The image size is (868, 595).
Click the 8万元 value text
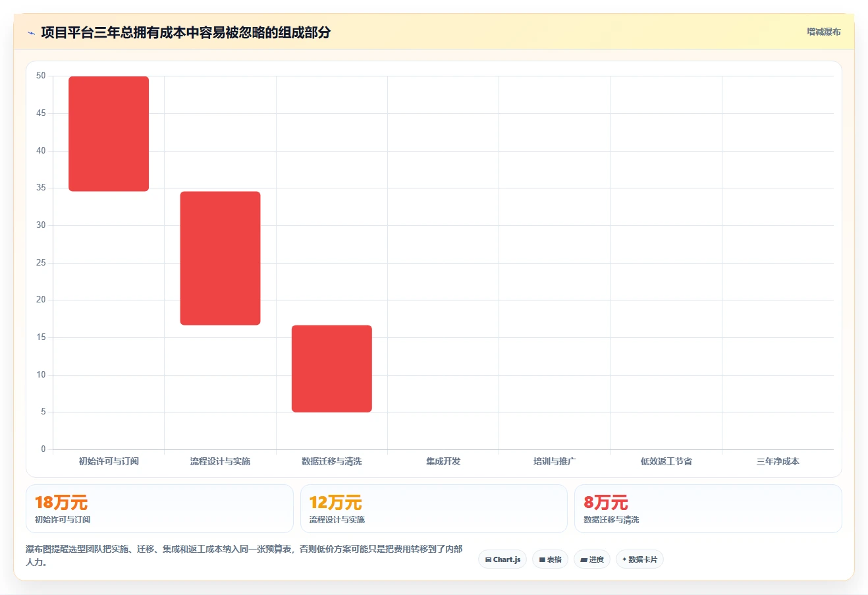pos(606,503)
